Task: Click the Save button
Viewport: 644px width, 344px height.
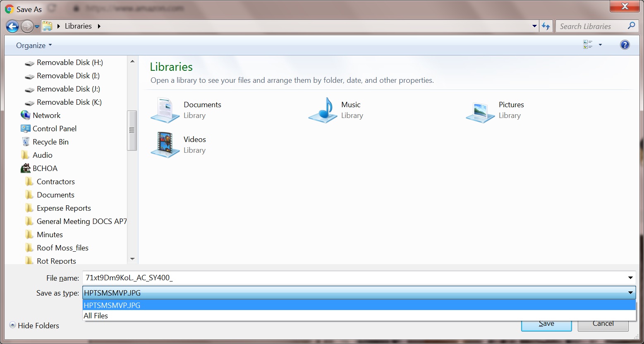Action: tap(546, 323)
